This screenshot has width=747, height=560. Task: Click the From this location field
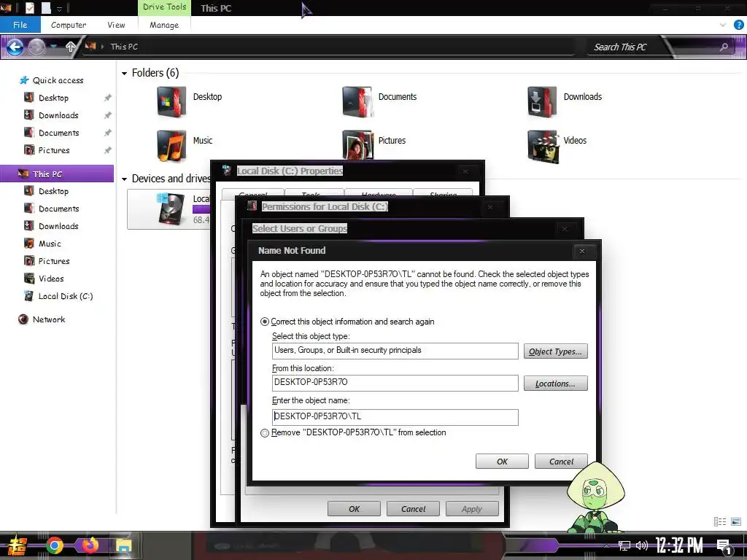click(395, 382)
